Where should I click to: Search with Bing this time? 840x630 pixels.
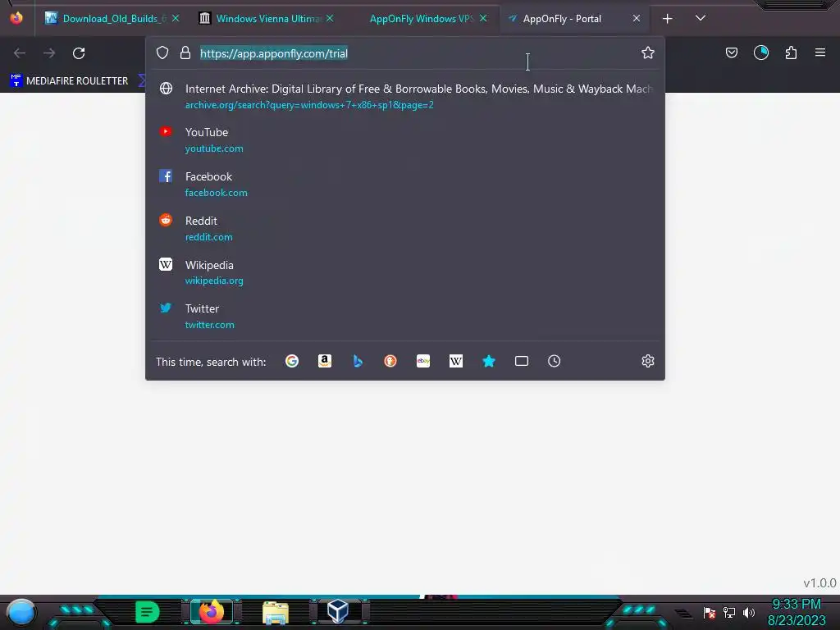tap(358, 361)
